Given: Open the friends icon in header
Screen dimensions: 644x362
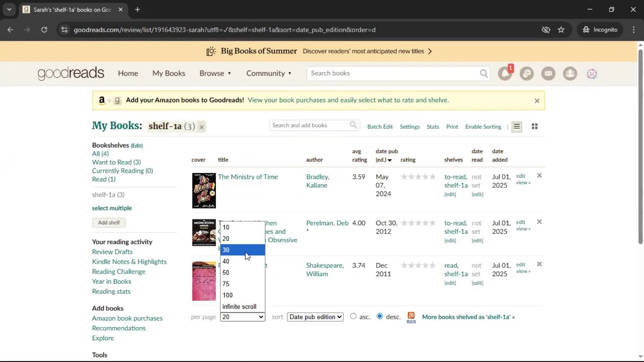Looking at the screenshot, I should tap(570, 73).
